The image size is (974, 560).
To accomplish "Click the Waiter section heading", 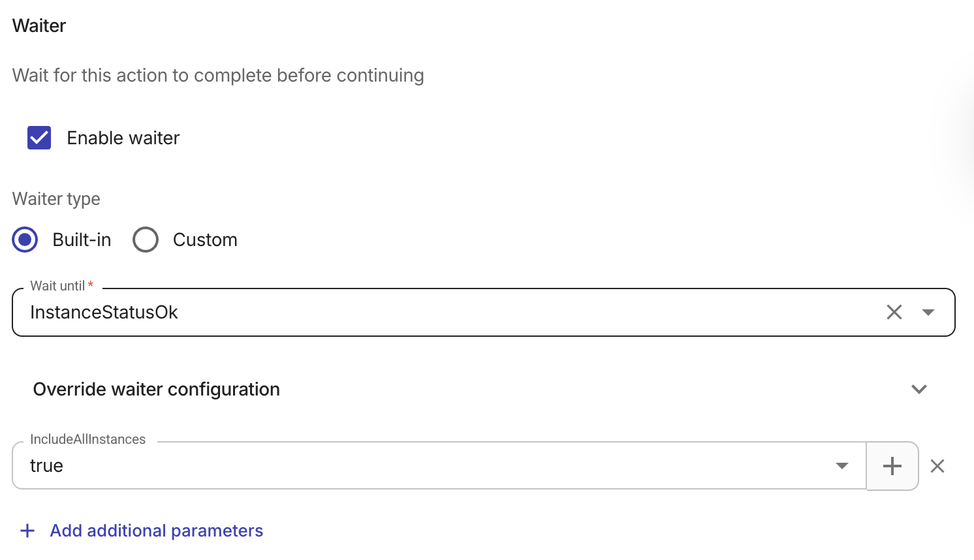I will (39, 25).
